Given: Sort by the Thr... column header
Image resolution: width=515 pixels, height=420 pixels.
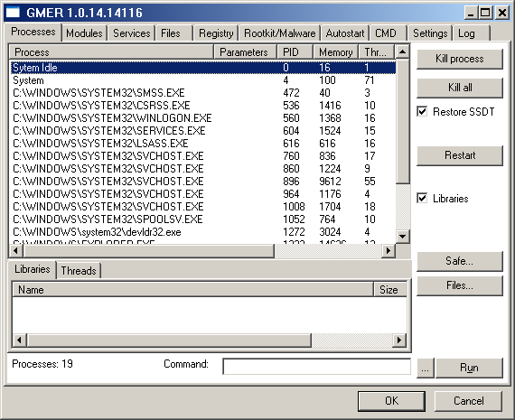Looking at the screenshot, I should tap(377, 52).
